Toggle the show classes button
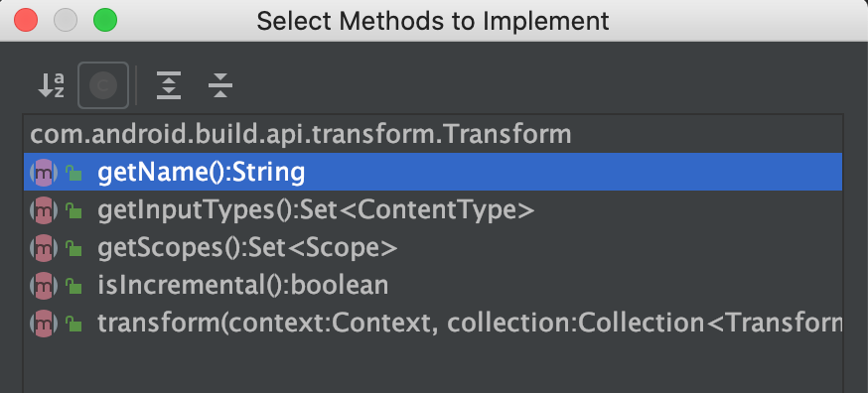 point(103,85)
